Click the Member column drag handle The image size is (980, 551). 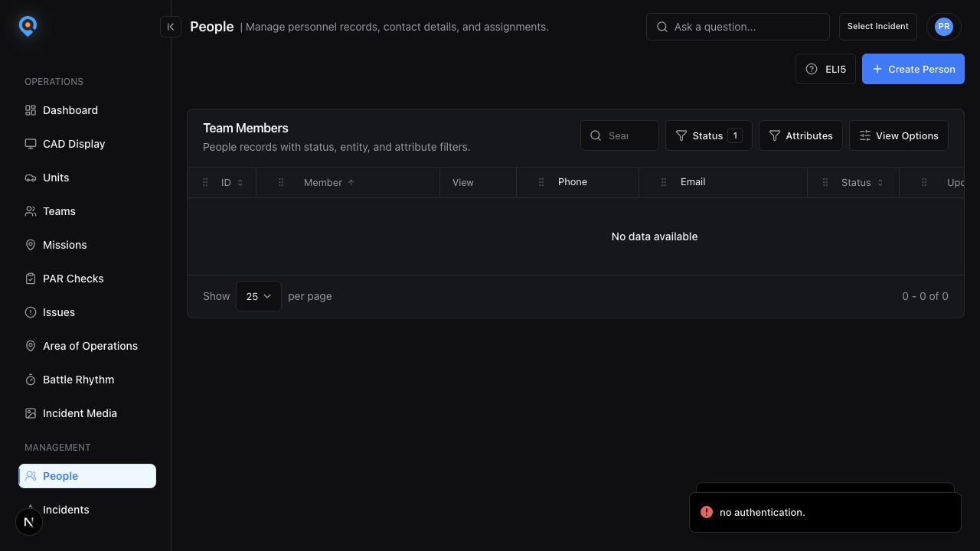click(x=281, y=182)
